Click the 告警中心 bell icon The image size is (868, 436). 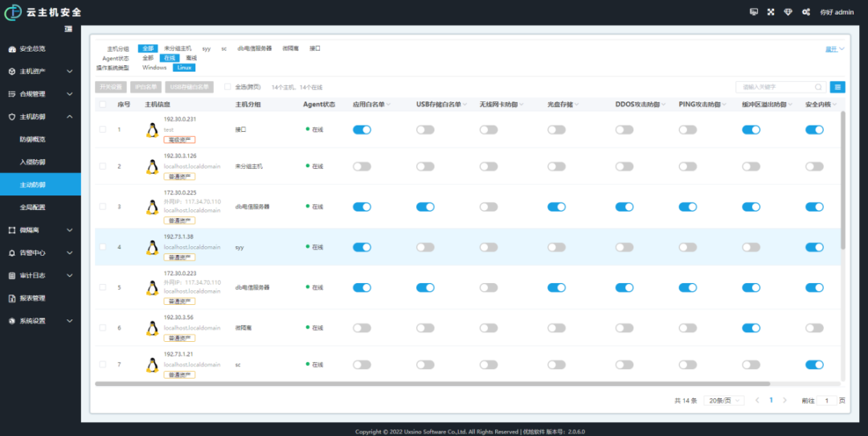(12, 253)
